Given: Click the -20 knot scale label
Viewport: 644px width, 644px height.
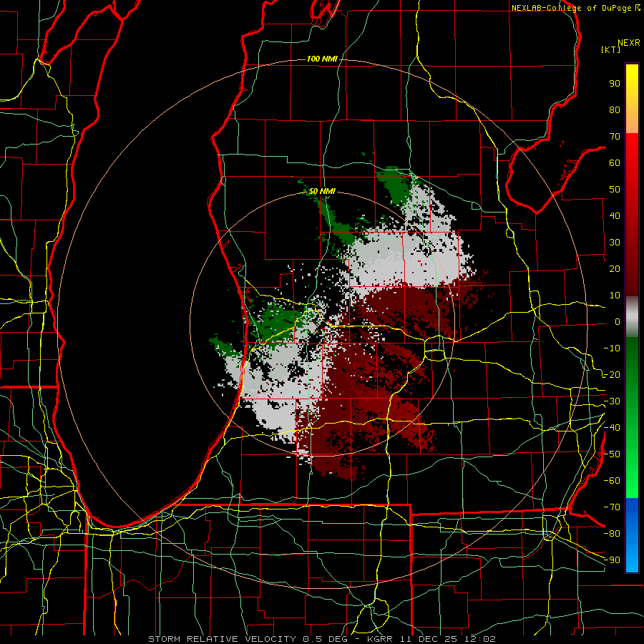Looking at the screenshot, I should tap(612, 375).
